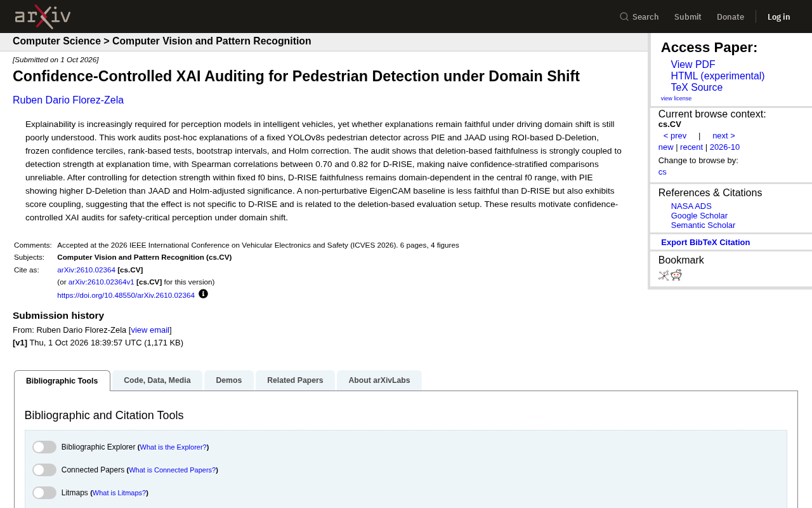
Task: Switch to the Bibliographic Tools tab
Action: 62,381
